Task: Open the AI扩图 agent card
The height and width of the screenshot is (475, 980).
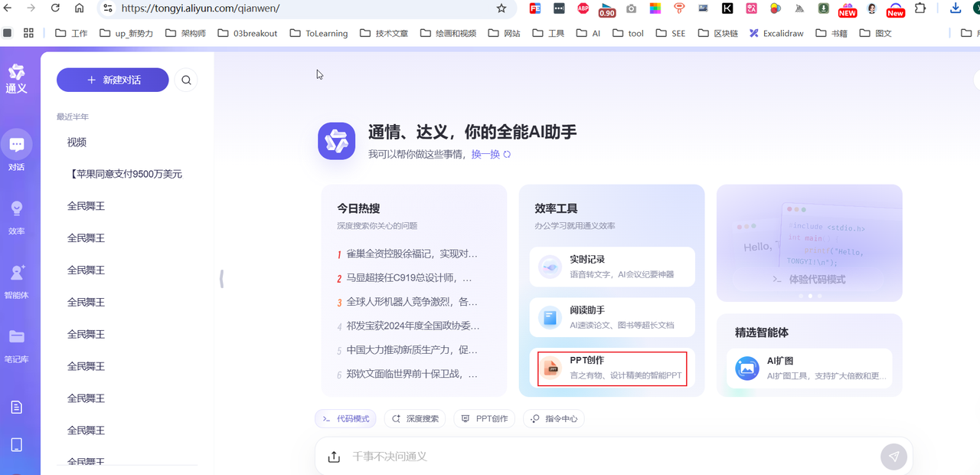Action: tap(809, 368)
